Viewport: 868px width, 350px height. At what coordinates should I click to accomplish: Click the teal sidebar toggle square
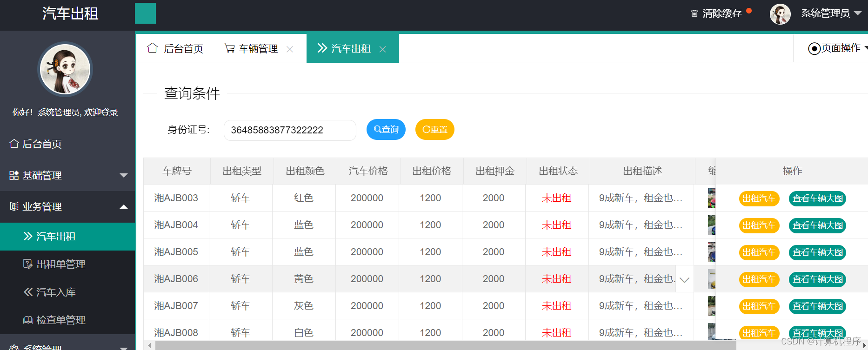coord(145,13)
